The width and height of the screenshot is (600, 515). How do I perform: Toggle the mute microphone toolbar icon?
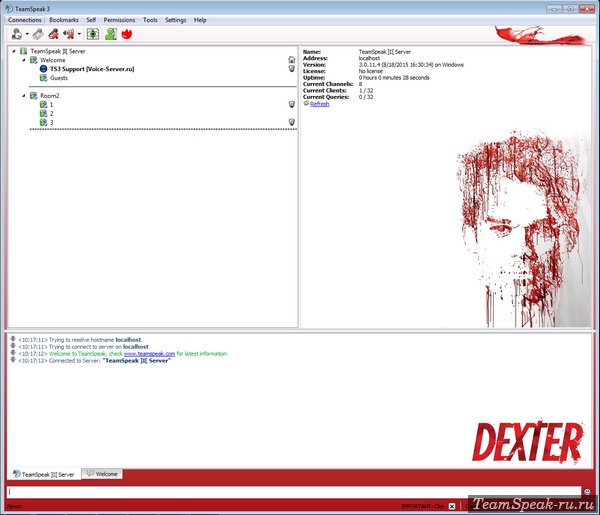pyautogui.click(x=53, y=34)
